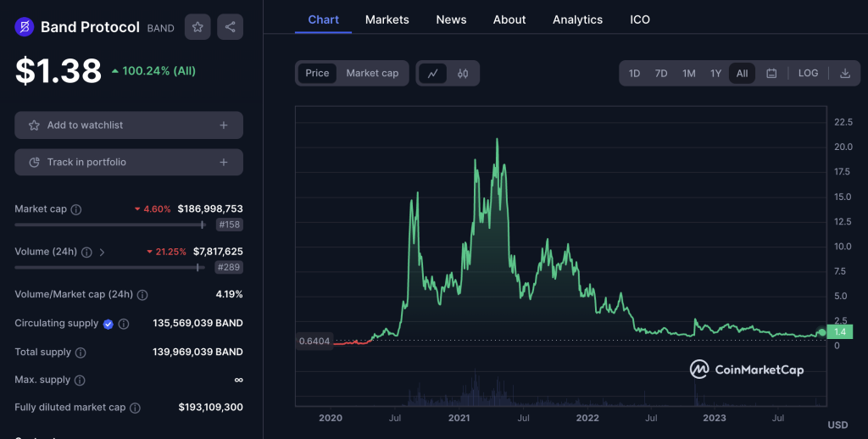The width and height of the screenshot is (868, 439).
Task: Set chart range to All
Action: [x=743, y=73]
